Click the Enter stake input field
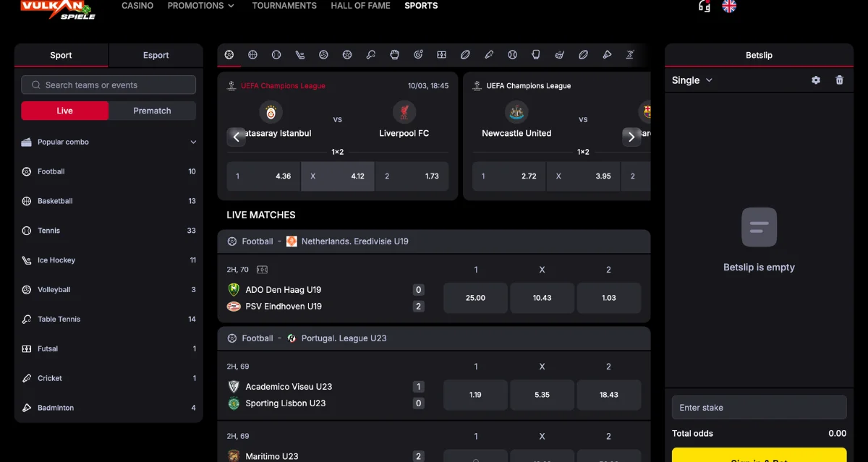The image size is (868, 462). pos(759,408)
